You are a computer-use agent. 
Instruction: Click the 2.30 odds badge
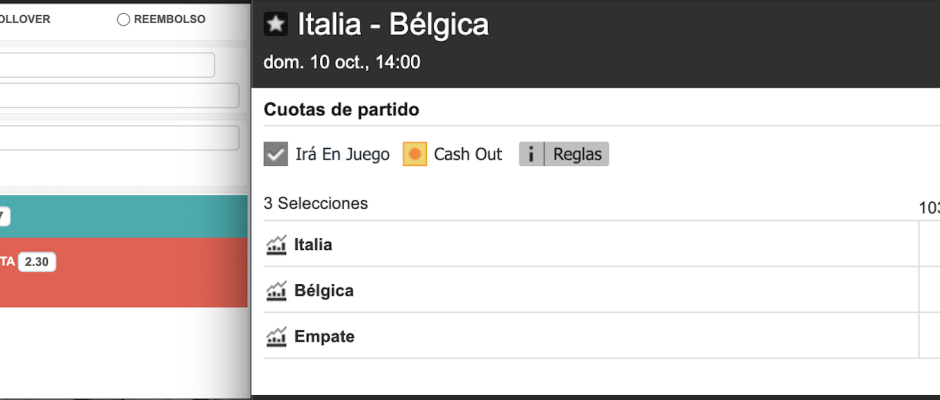coord(37,262)
